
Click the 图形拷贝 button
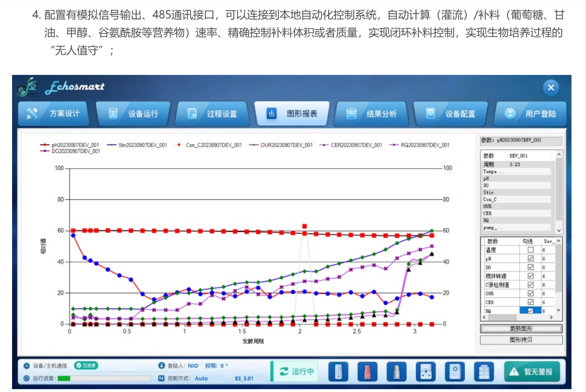(521, 340)
